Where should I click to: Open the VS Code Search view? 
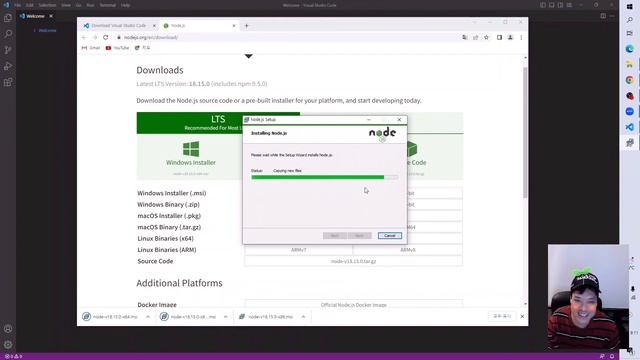[8, 34]
